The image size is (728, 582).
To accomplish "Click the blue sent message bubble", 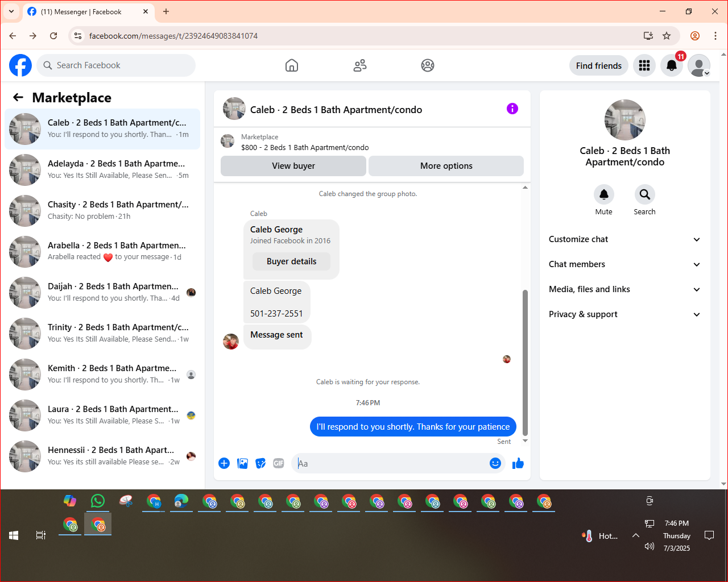I will tap(413, 427).
